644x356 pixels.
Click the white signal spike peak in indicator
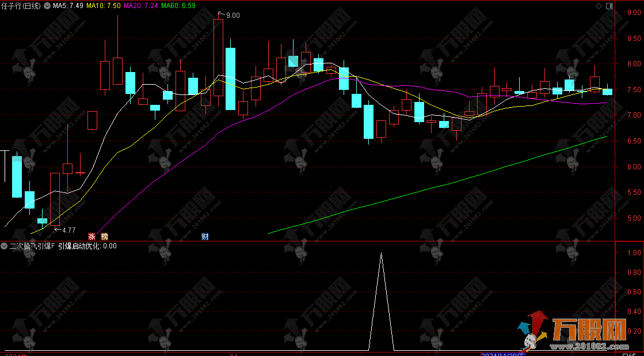381,253
